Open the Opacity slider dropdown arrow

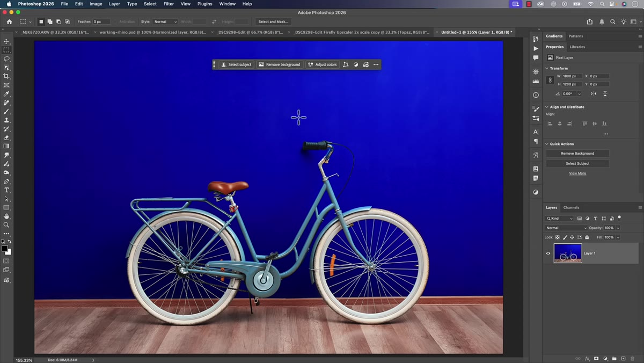tap(618, 228)
